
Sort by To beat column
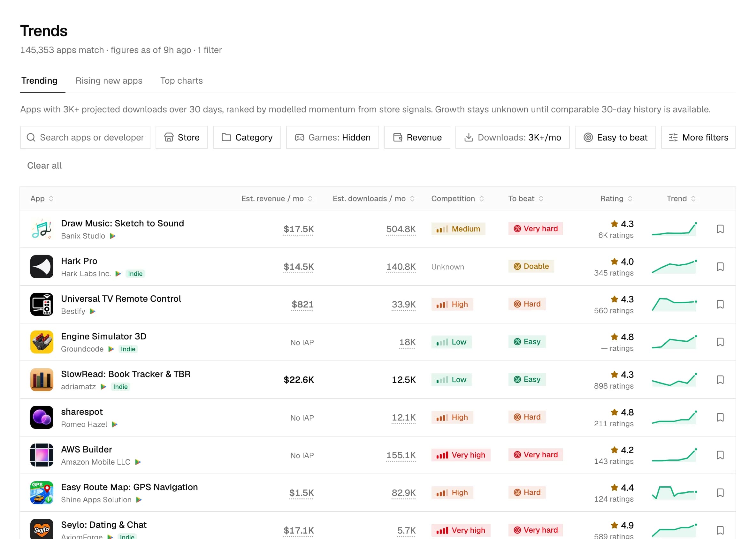[x=526, y=199]
